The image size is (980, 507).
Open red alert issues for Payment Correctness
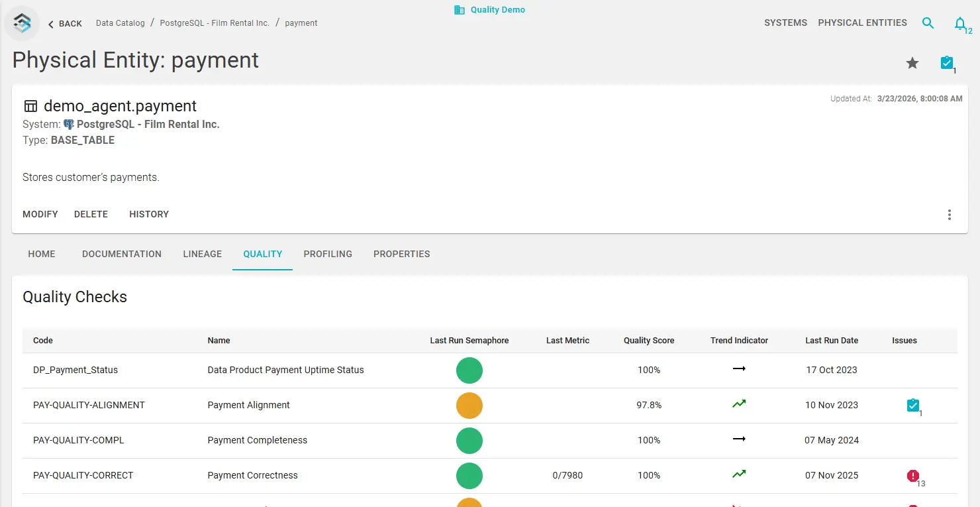pyautogui.click(x=913, y=475)
